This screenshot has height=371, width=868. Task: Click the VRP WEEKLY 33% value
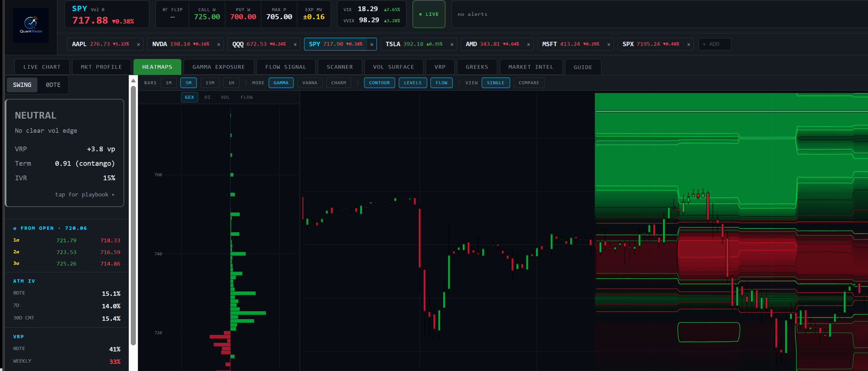click(115, 362)
